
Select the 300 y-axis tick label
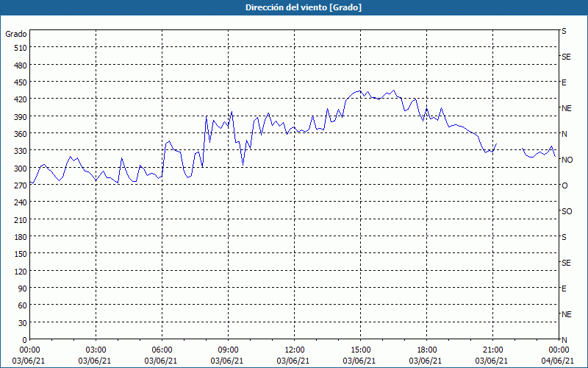coord(21,169)
